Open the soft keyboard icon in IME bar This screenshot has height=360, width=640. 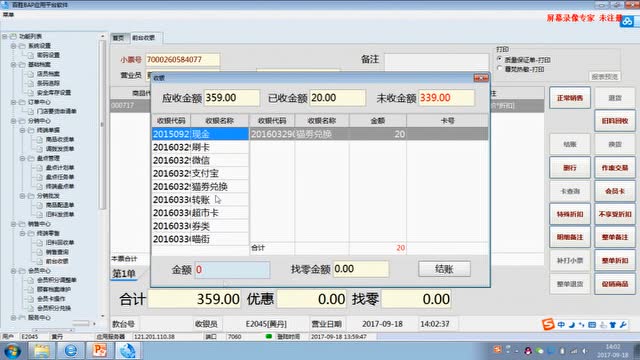click(592, 325)
